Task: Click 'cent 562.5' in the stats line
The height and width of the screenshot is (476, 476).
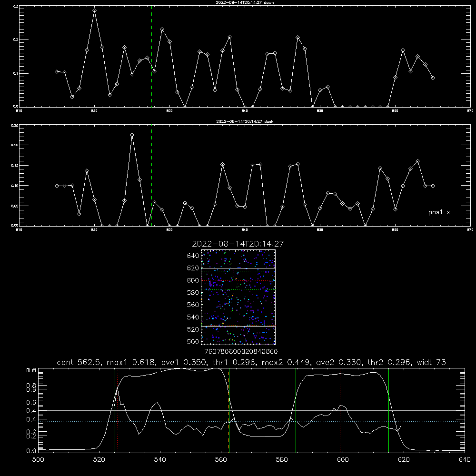Action: (79, 362)
